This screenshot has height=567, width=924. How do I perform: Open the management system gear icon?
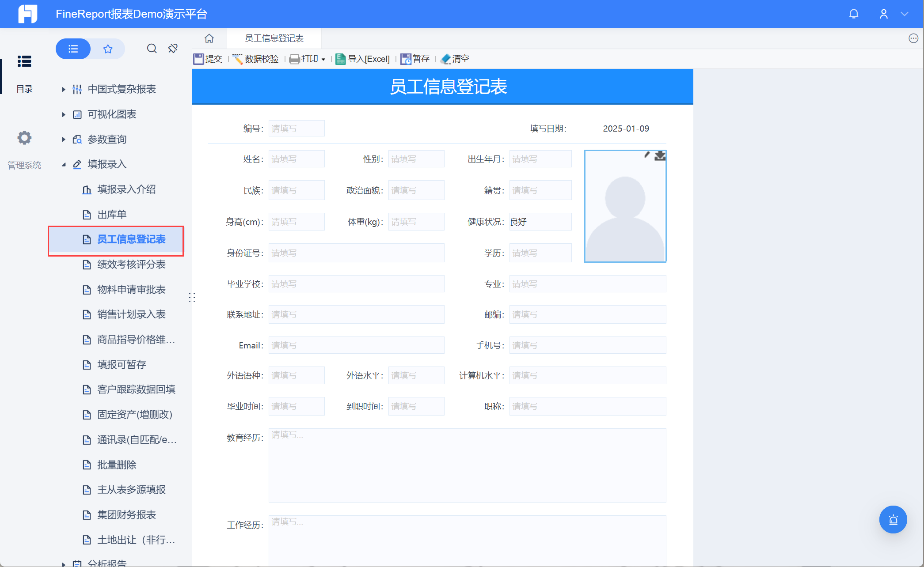point(24,138)
